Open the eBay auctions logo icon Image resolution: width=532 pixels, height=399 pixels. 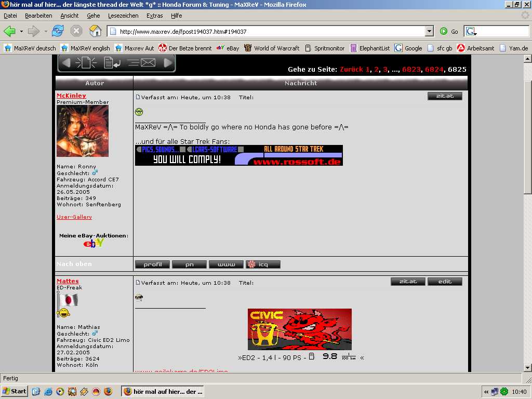94,243
